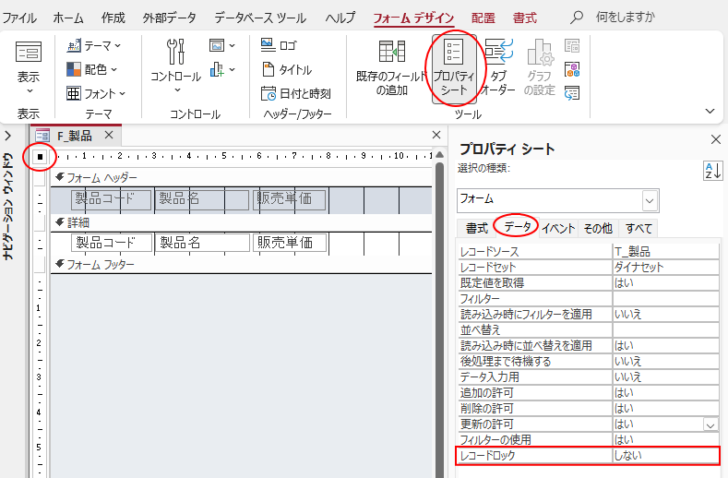
Task: Select the detail 製品コード text box
Action: tap(111, 242)
